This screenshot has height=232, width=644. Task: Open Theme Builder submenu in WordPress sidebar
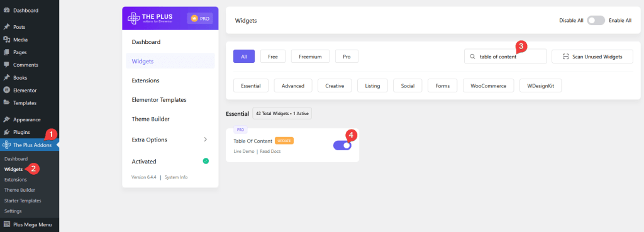19,190
